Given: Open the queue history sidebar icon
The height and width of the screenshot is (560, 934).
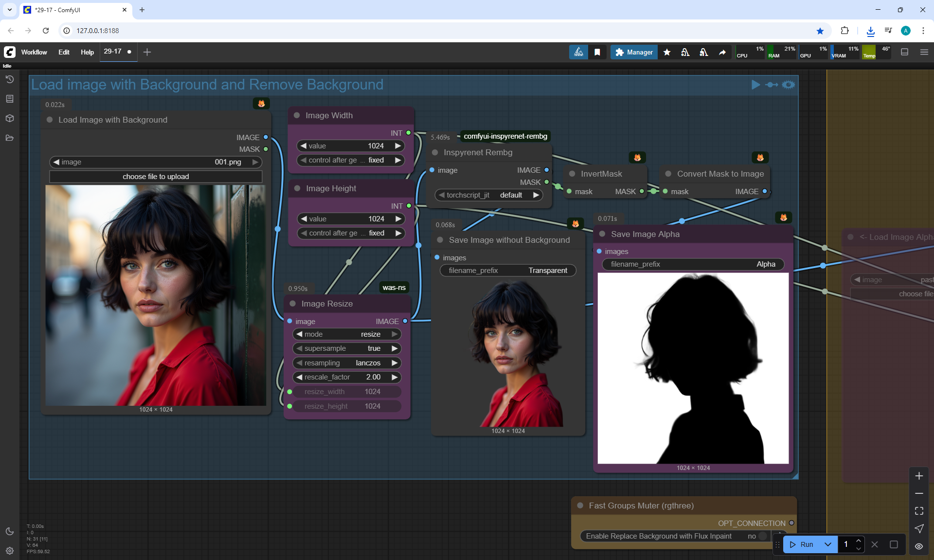Looking at the screenshot, I should [x=9, y=79].
